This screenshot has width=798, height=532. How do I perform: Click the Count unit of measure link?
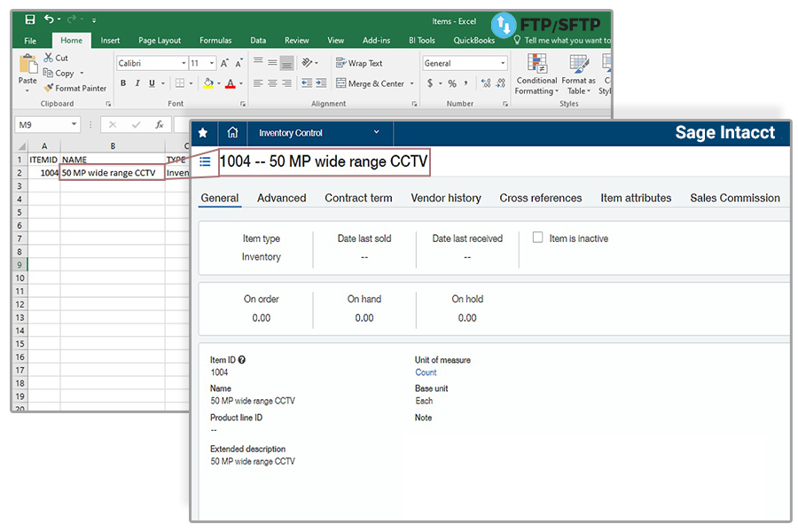point(426,372)
